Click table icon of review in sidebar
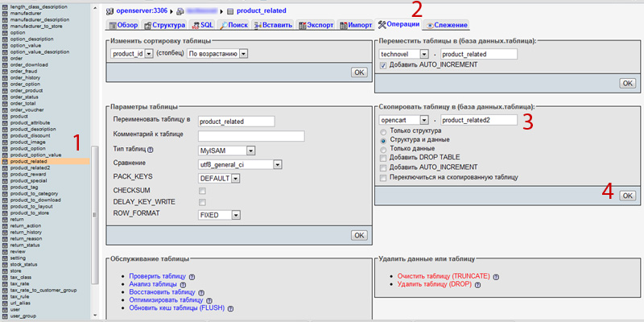This screenshot has height=322, width=644. [5, 251]
